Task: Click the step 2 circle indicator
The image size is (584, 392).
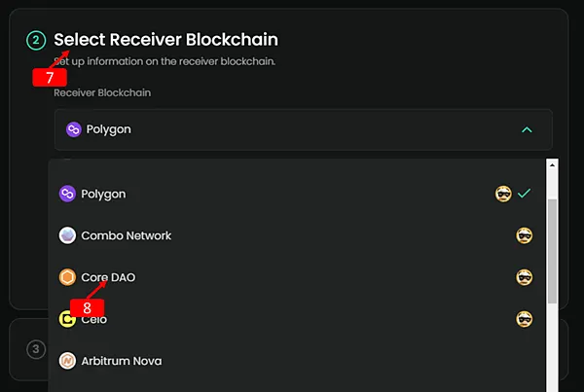Action: pyautogui.click(x=36, y=40)
